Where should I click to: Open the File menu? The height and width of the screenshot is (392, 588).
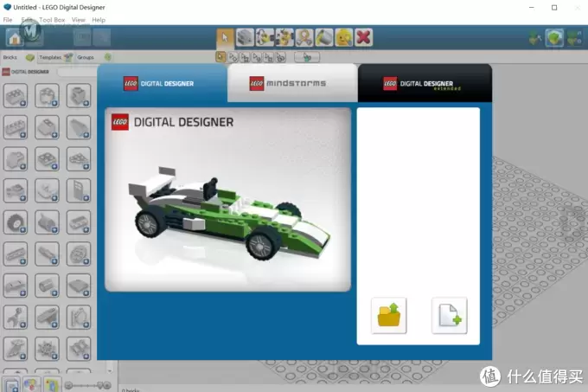8,20
